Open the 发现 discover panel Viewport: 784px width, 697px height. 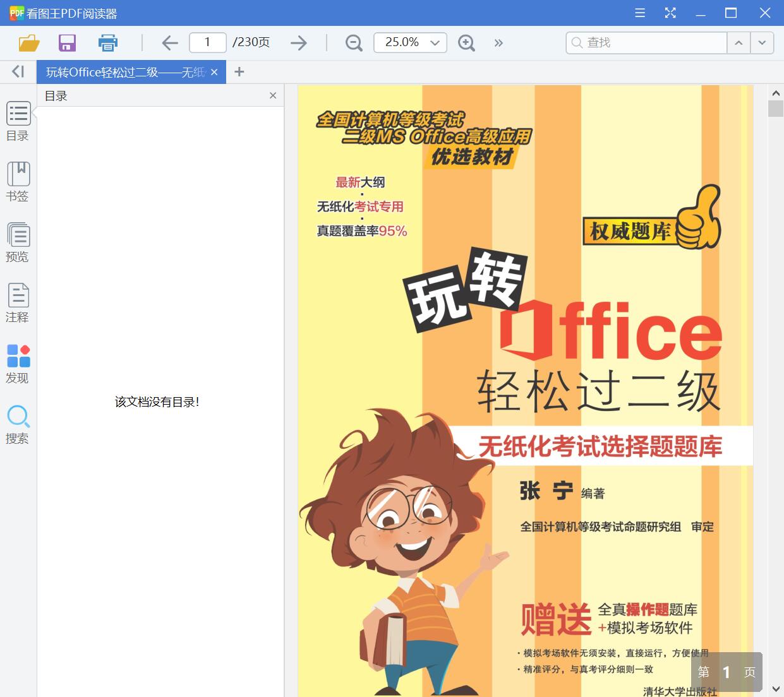pos(18,364)
